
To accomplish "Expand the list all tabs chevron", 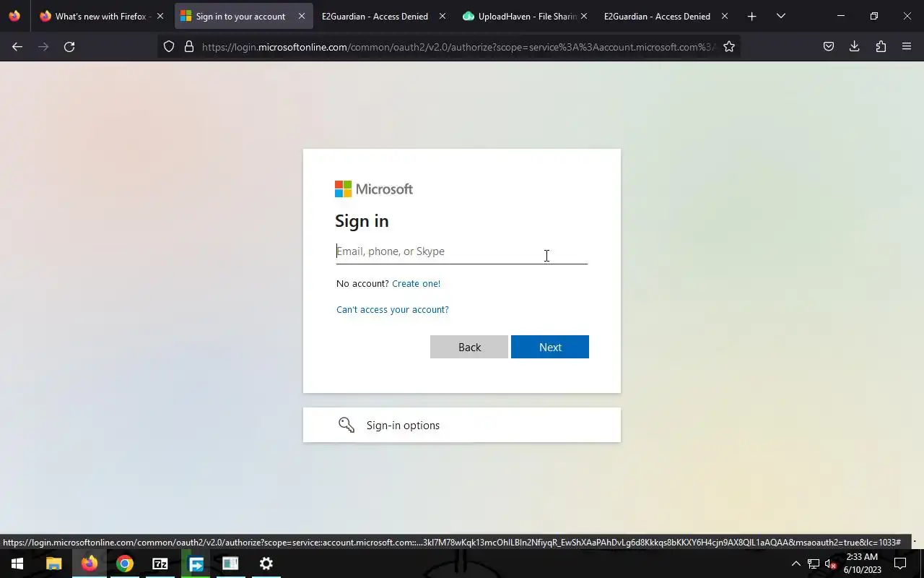I will [780, 16].
